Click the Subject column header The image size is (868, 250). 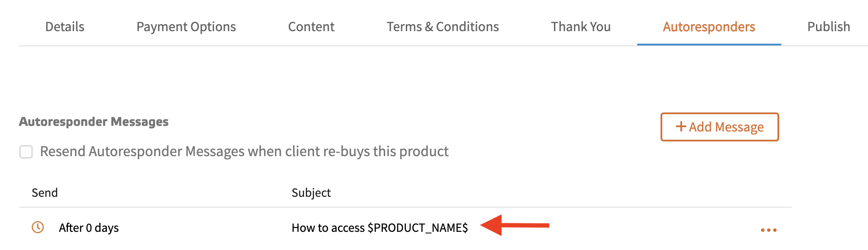coord(311,193)
